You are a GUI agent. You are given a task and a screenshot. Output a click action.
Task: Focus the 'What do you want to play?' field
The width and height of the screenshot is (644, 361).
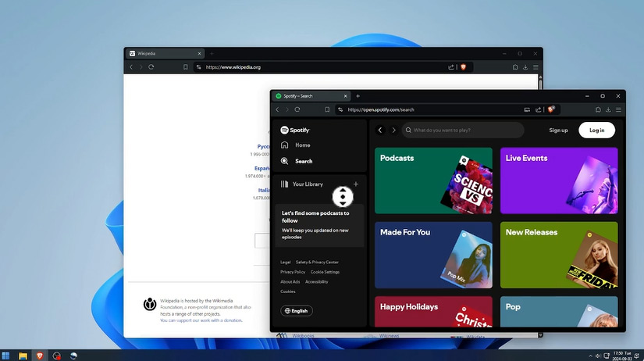pyautogui.click(x=463, y=130)
